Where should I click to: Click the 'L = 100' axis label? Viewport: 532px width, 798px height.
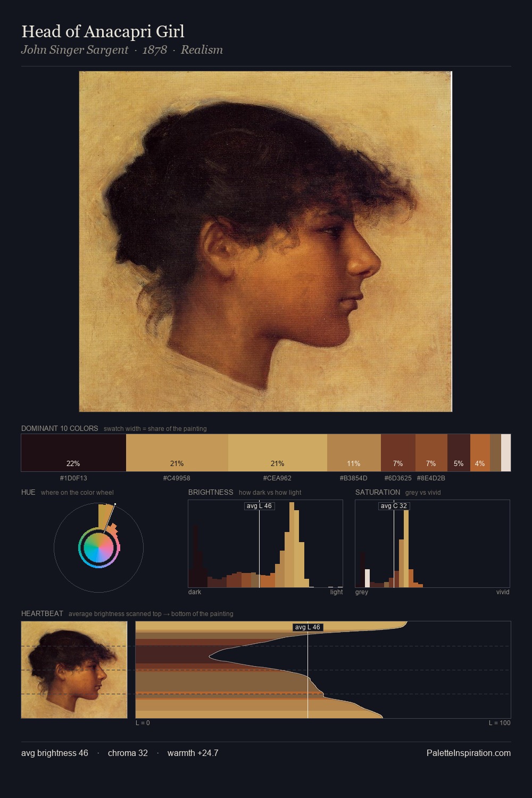click(x=500, y=723)
